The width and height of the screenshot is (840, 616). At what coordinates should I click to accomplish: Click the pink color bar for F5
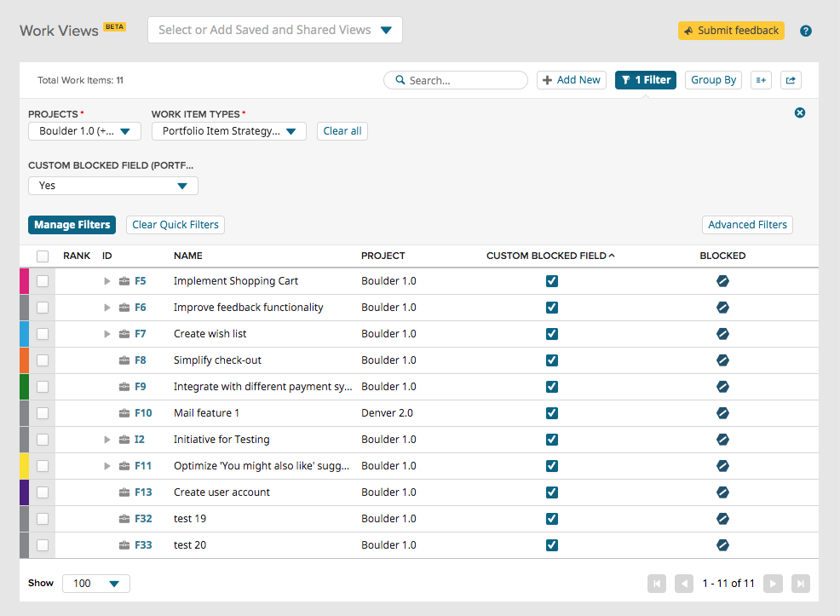click(24, 281)
